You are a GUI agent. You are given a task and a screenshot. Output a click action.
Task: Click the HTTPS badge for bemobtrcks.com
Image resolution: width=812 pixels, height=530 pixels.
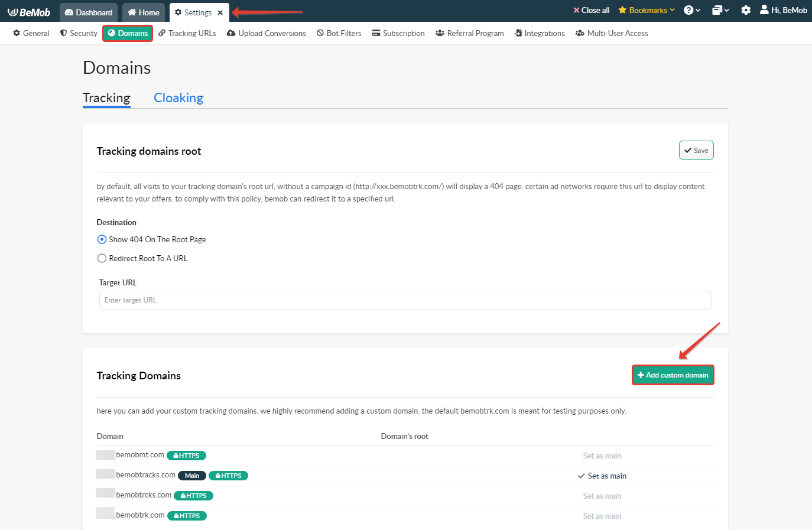click(194, 496)
